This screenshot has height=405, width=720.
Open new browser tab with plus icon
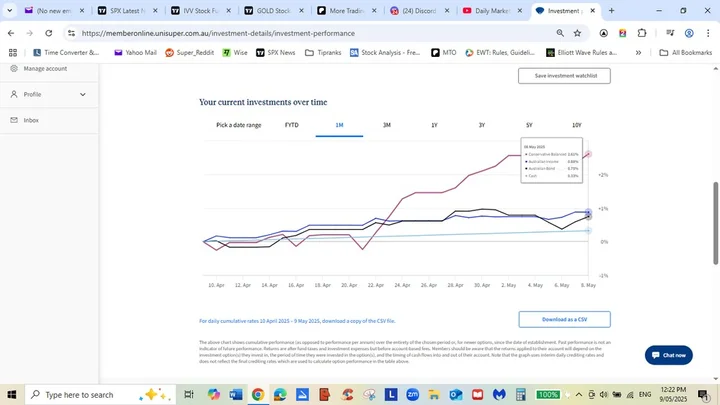(x=612, y=11)
